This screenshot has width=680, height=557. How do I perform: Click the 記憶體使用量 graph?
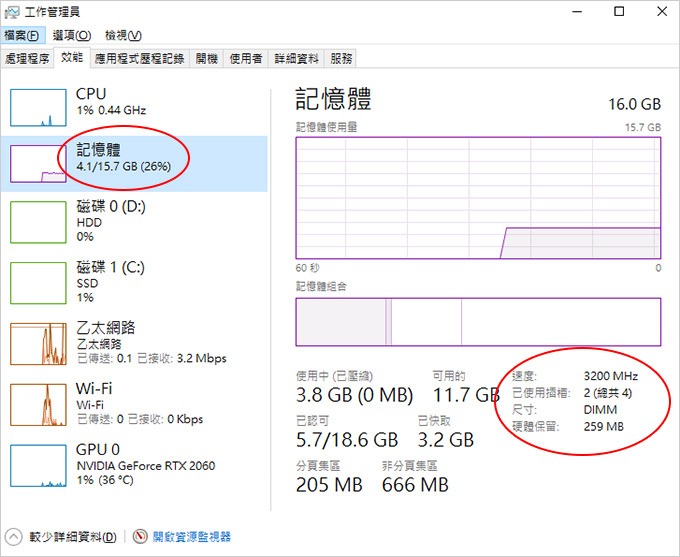(x=478, y=198)
